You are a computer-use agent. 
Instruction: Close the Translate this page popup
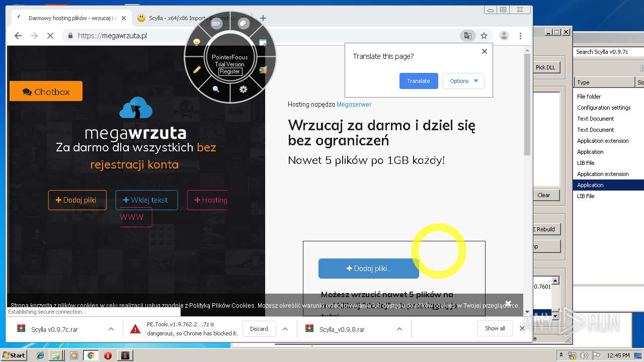485,51
